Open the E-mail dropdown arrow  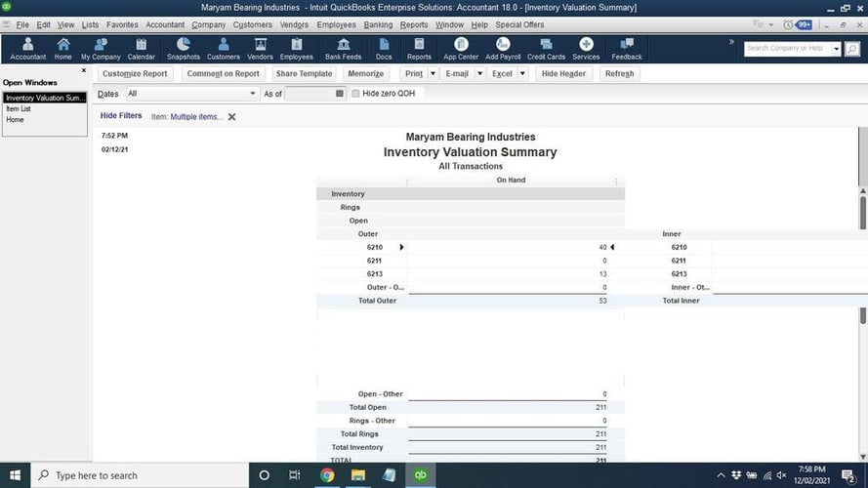pos(480,73)
